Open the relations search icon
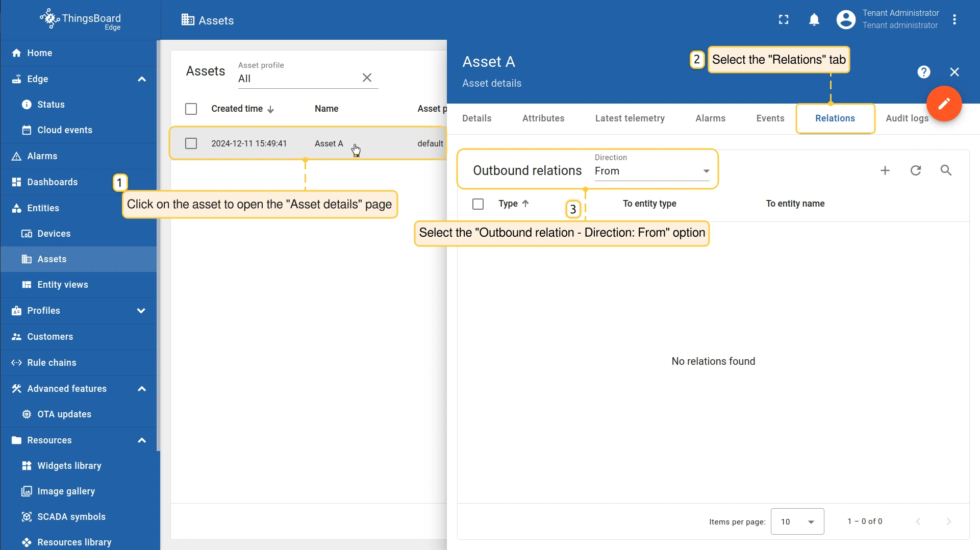Viewport: 980px width, 550px height. pos(946,170)
